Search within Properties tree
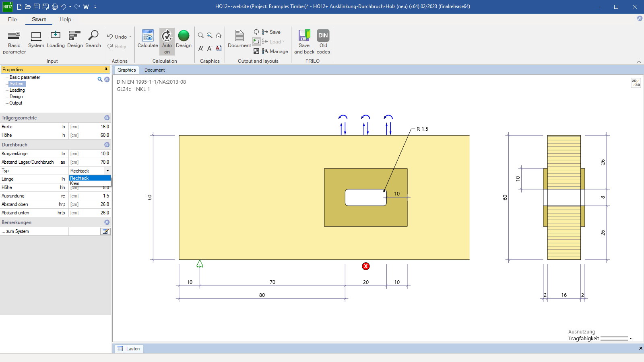Screen dimensions: 644x362 pos(100,79)
